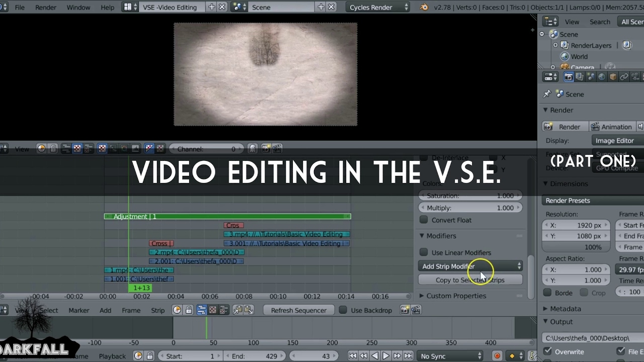Click the Multiply value slider
Screen dimensions: 644x362
(x=470, y=208)
